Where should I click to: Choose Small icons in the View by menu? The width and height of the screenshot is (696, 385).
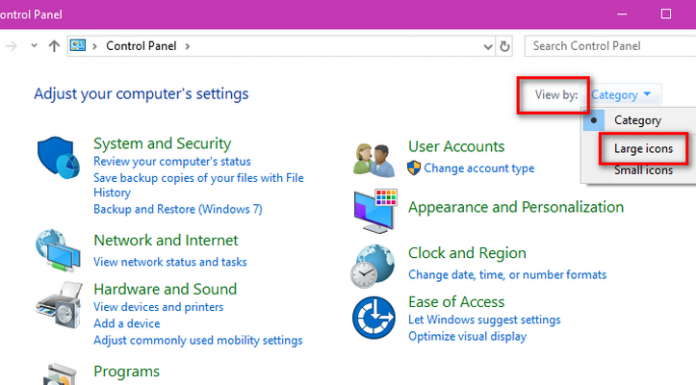pyautogui.click(x=643, y=170)
